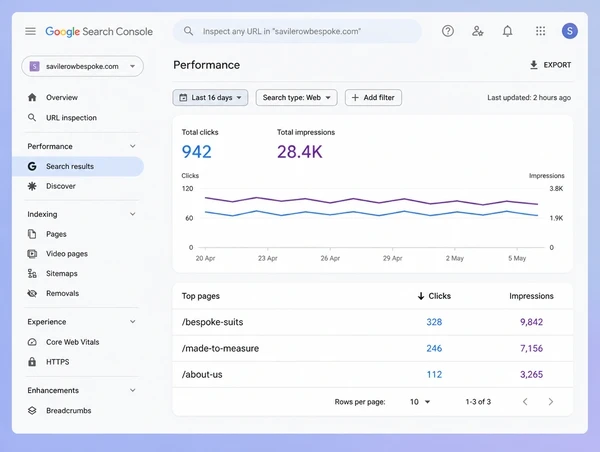Click the 3,265 impressions value for /about-us

coord(531,374)
